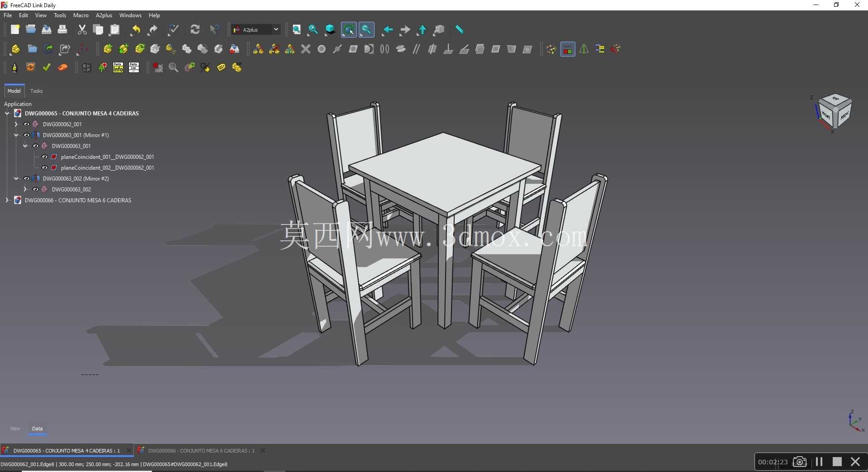Open the Macro menu
Image resolution: width=868 pixels, height=472 pixels.
[81, 15]
